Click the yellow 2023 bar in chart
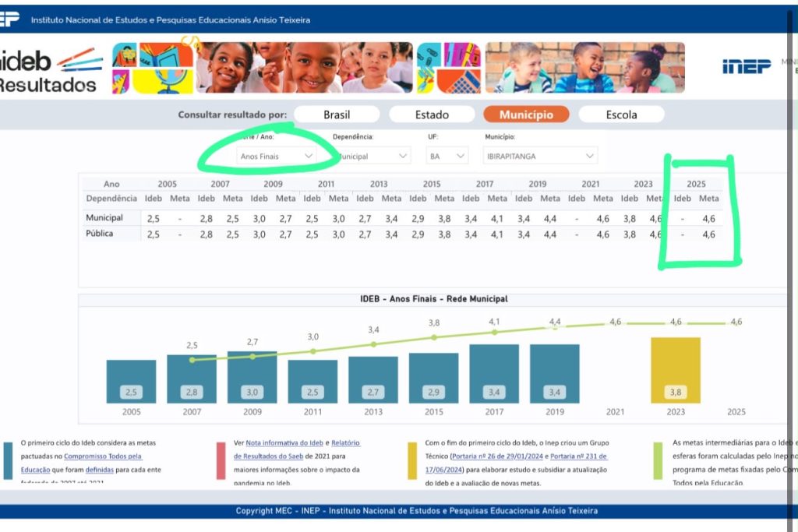The height and width of the screenshot is (532, 798). pyautogui.click(x=676, y=370)
